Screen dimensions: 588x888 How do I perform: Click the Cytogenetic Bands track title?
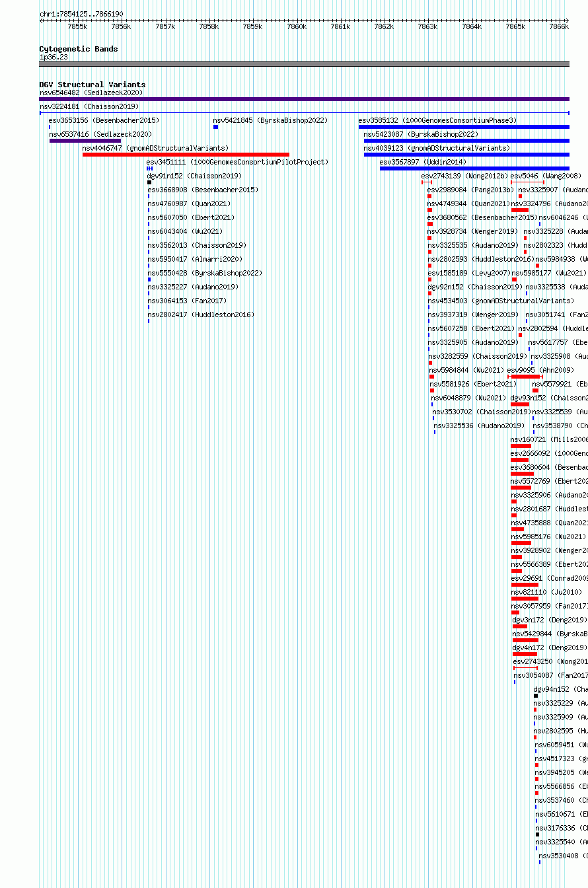tap(79, 49)
